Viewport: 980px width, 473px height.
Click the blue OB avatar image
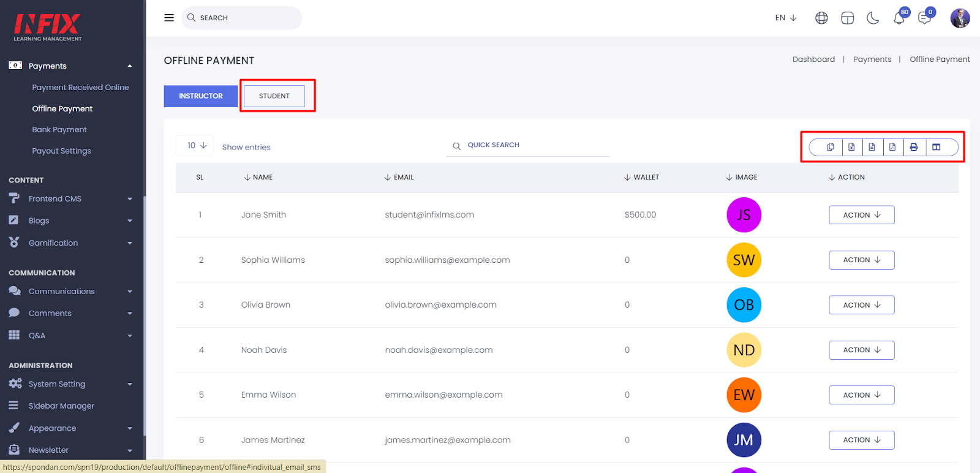744,305
